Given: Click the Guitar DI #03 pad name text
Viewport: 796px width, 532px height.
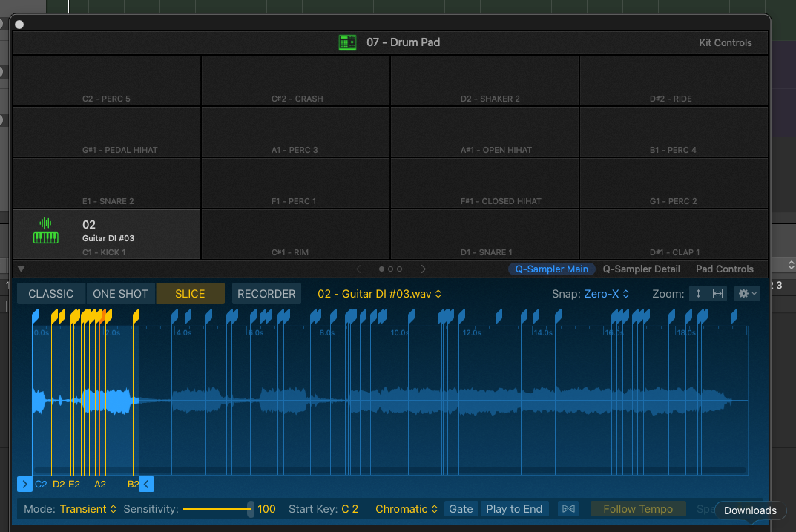Looking at the screenshot, I should (108, 238).
